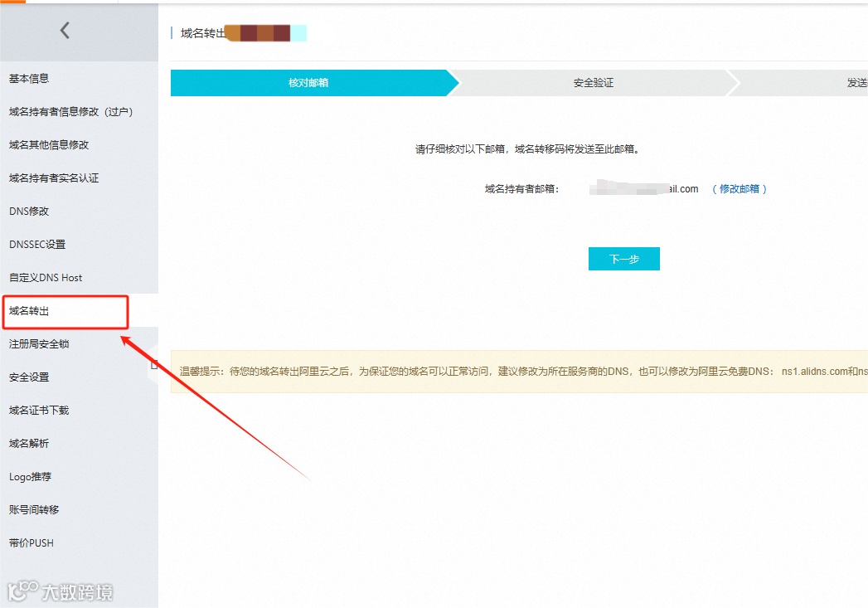Screen dimensions: 868x608
Task: Click the 下一步 button
Action: coord(623,258)
